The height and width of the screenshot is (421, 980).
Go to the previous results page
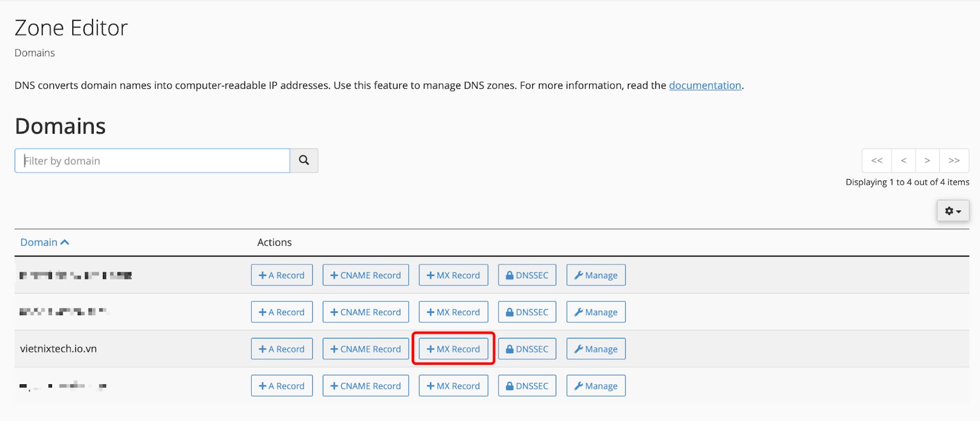click(x=903, y=160)
